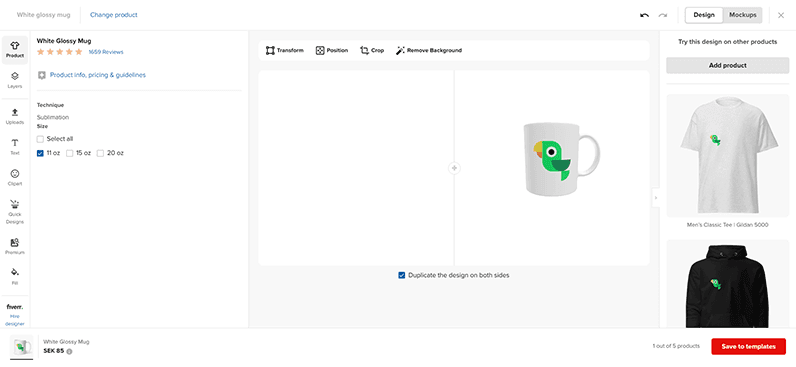The image size is (796, 367).
Task: Select the Fill tool
Action: (15, 277)
